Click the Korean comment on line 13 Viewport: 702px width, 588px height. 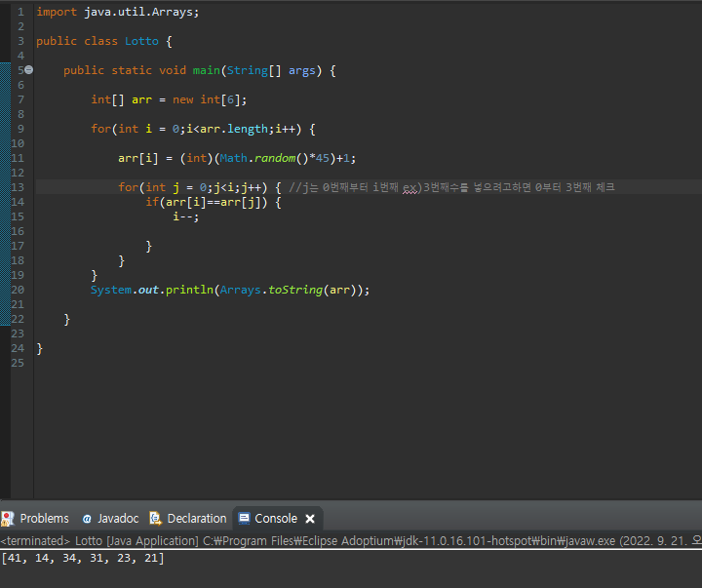pos(451,187)
